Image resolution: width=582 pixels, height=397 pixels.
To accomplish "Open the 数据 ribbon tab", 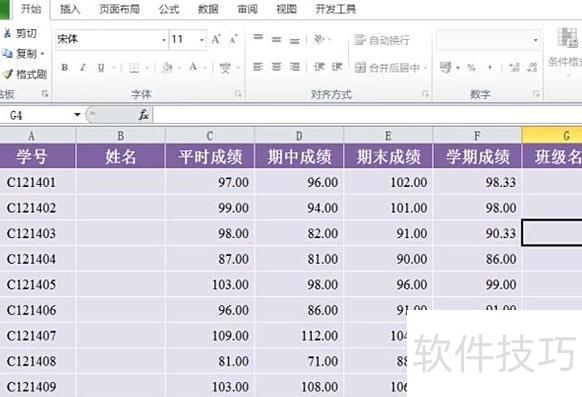I will pyautogui.click(x=208, y=9).
